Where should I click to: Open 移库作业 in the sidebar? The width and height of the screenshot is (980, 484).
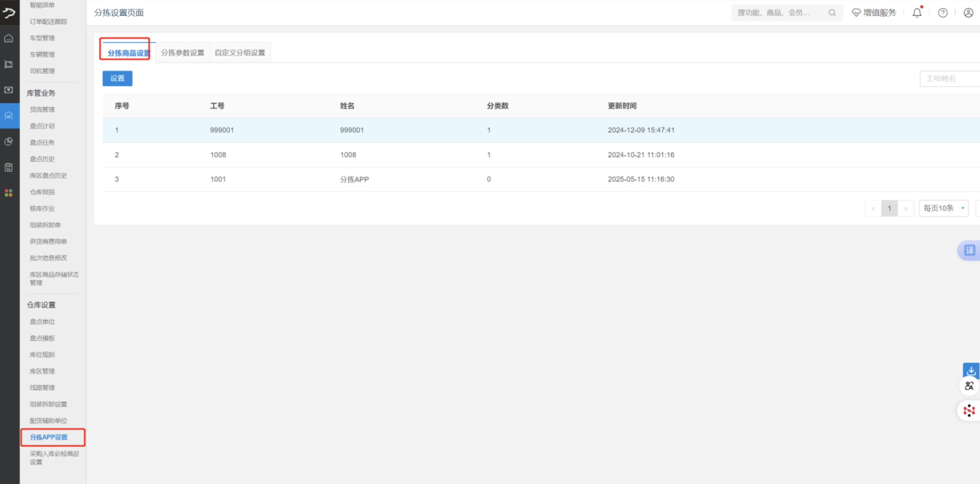(x=42, y=209)
